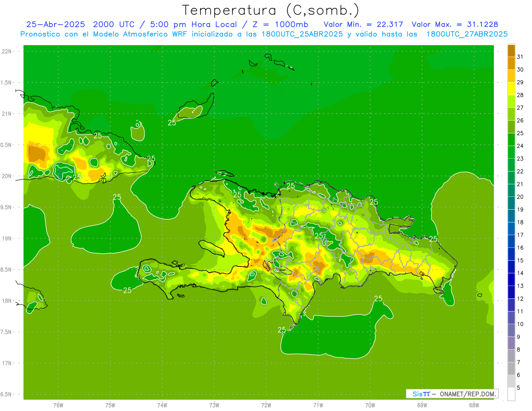Click the "22N" latitude axis label
532x411 pixels.
pyautogui.click(x=8, y=51)
